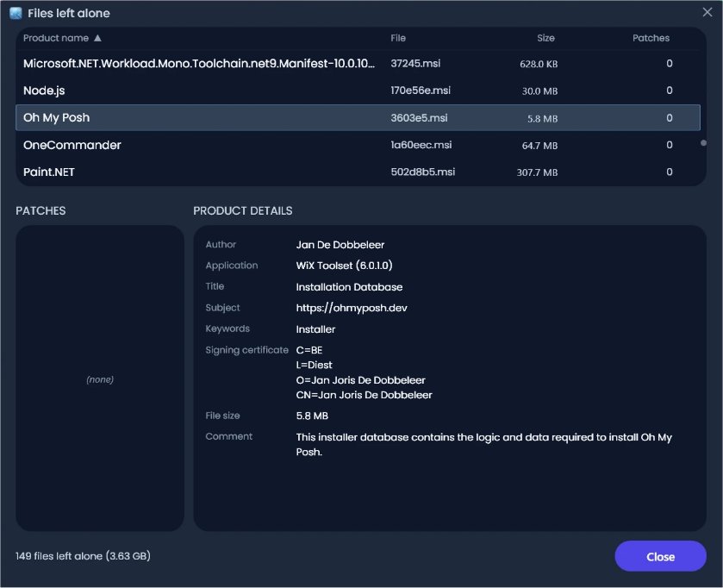The image size is (723, 588).
Task: Click the list scrollbar thumb
Action: click(703, 143)
